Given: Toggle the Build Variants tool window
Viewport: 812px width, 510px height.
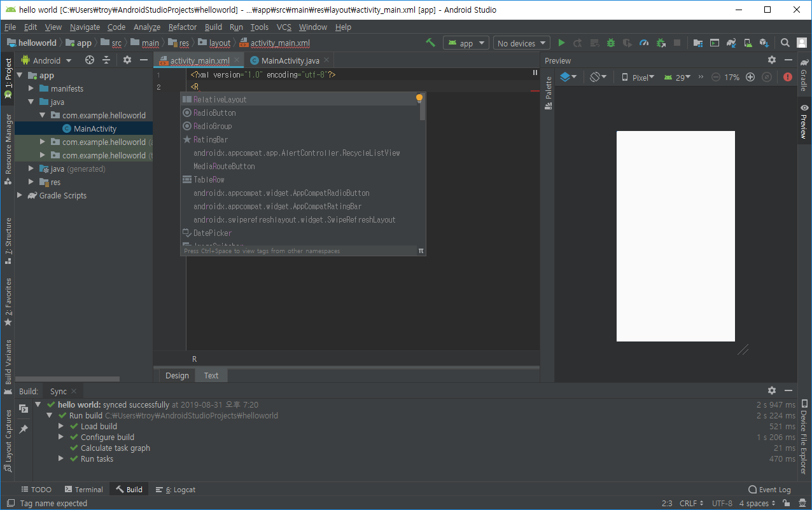Looking at the screenshot, I should (8, 367).
